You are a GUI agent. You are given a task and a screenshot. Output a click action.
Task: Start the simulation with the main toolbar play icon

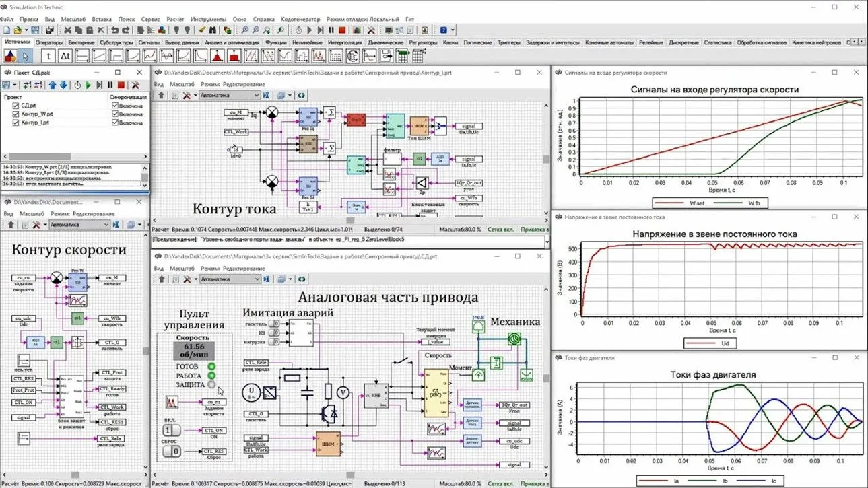(x=309, y=30)
